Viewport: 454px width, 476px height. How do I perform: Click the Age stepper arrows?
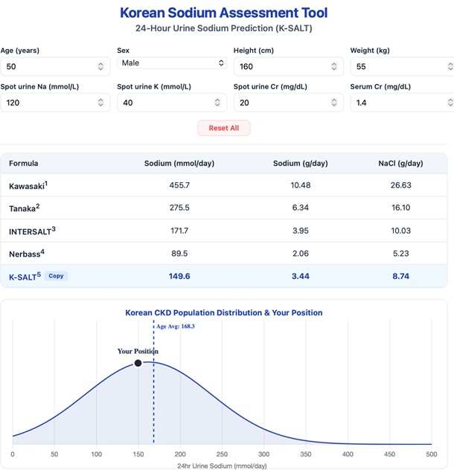[100, 66]
